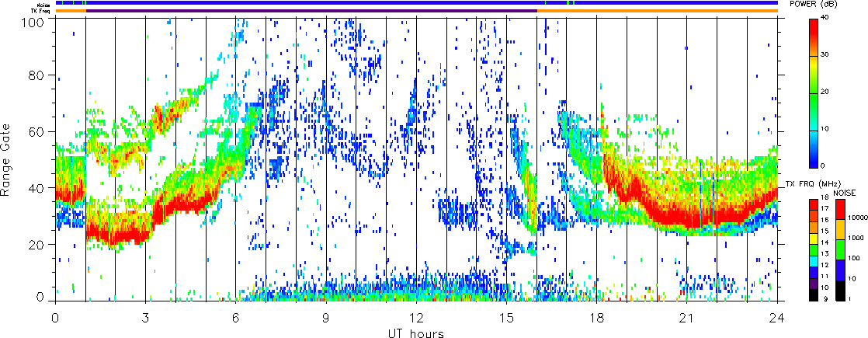
Task: Click the TX FRQ scale "9" label
Action: click(x=826, y=300)
